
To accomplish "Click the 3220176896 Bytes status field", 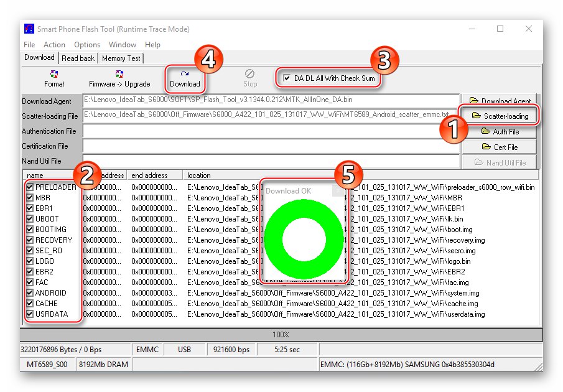I will 75,349.
